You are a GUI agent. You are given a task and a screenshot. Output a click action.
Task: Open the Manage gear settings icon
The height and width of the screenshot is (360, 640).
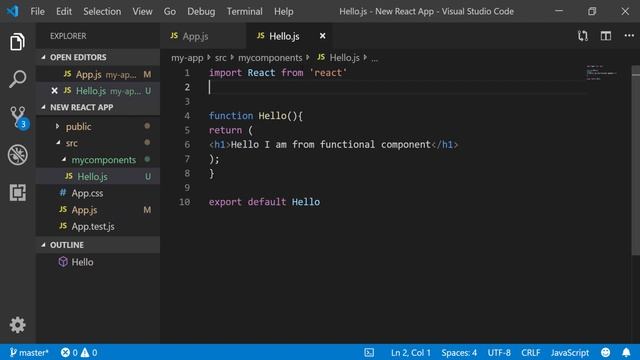tap(18, 325)
